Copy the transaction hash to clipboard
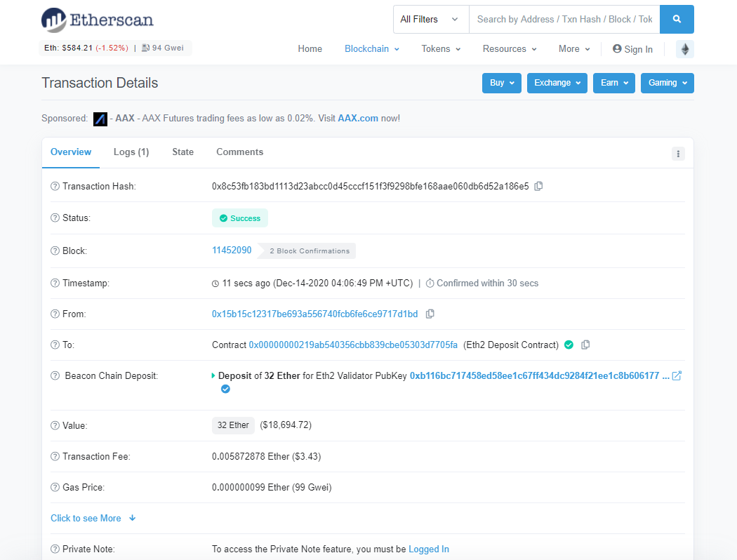This screenshot has height=560, width=737. pyautogui.click(x=538, y=186)
